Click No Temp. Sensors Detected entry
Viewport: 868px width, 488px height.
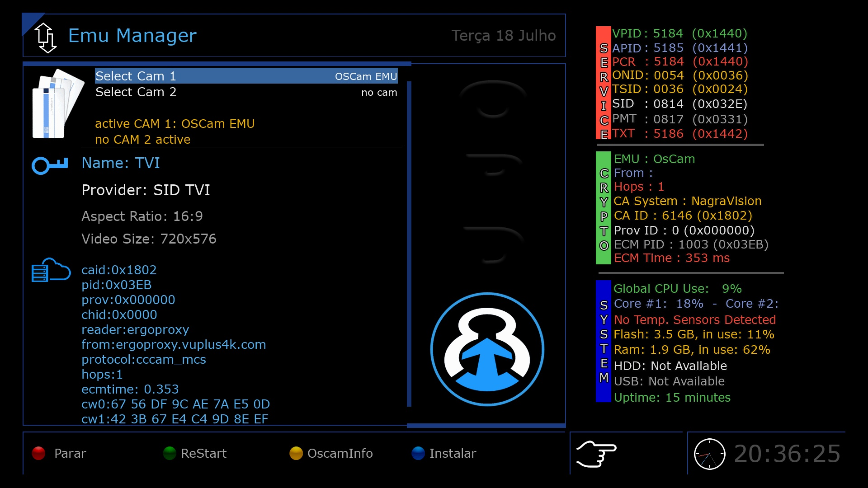point(695,320)
